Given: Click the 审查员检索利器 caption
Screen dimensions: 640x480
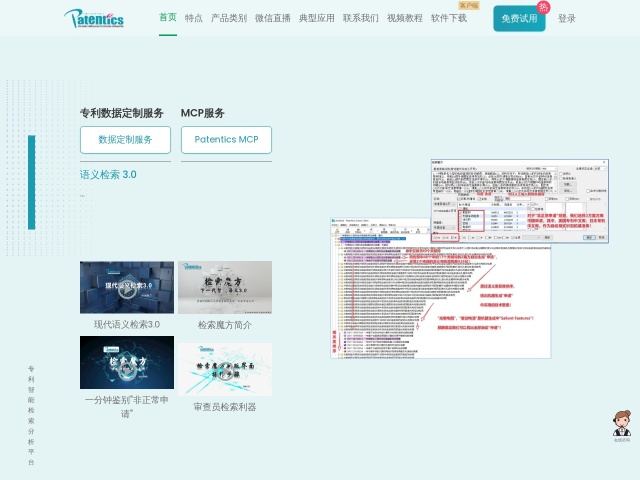Looking at the screenshot, I should coord(225,407).
